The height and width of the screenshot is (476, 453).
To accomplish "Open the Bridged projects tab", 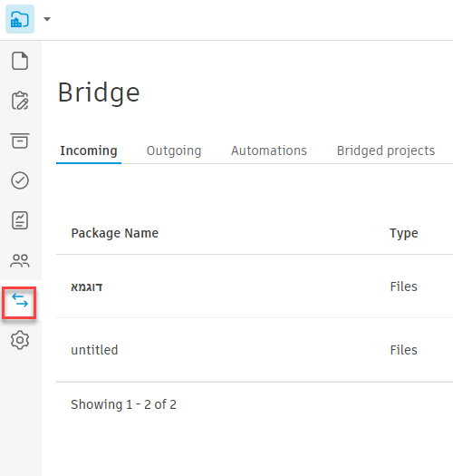I will coord(386,151).
